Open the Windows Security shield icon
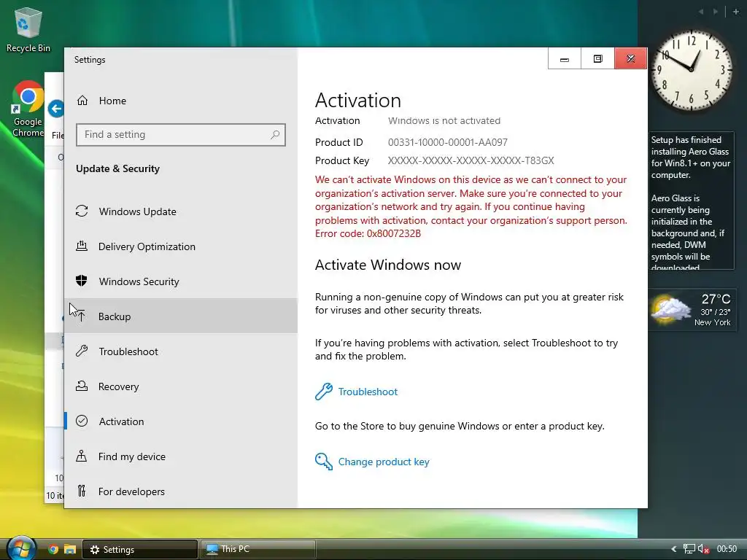Image resolution: width=747 pixels, height=560 pixels. pos(82,281)
